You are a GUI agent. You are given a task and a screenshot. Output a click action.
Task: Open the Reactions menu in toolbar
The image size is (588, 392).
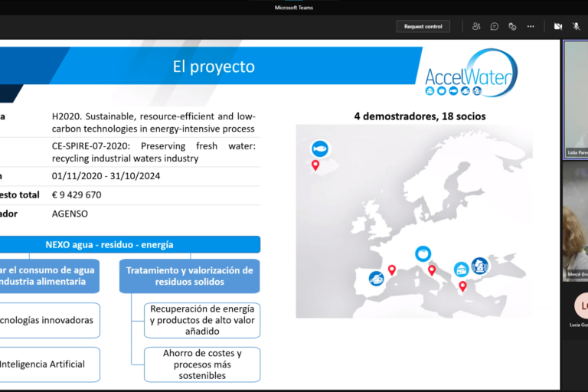(x=512, y=26)
